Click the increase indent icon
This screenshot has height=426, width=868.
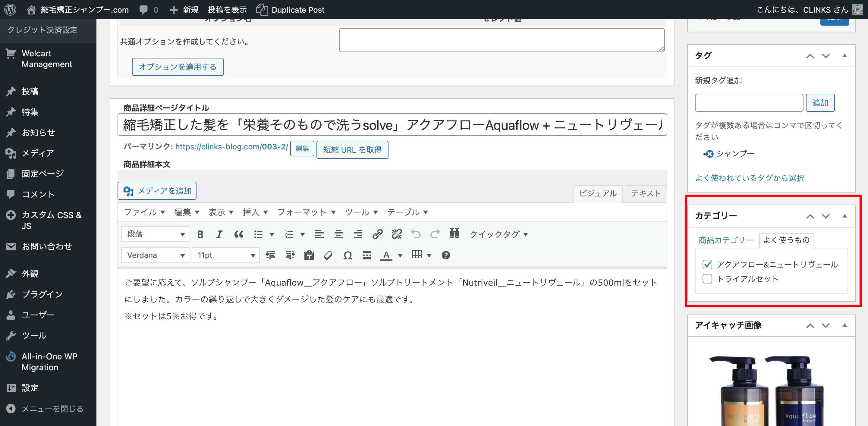pos(290,255)
